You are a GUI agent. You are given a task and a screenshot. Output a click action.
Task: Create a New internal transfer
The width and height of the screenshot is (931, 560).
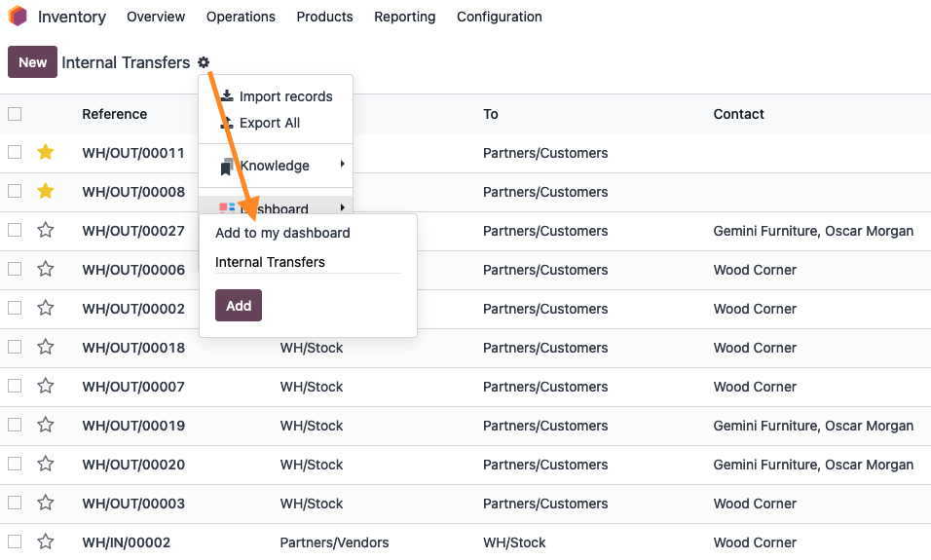(x=33, y=61)
